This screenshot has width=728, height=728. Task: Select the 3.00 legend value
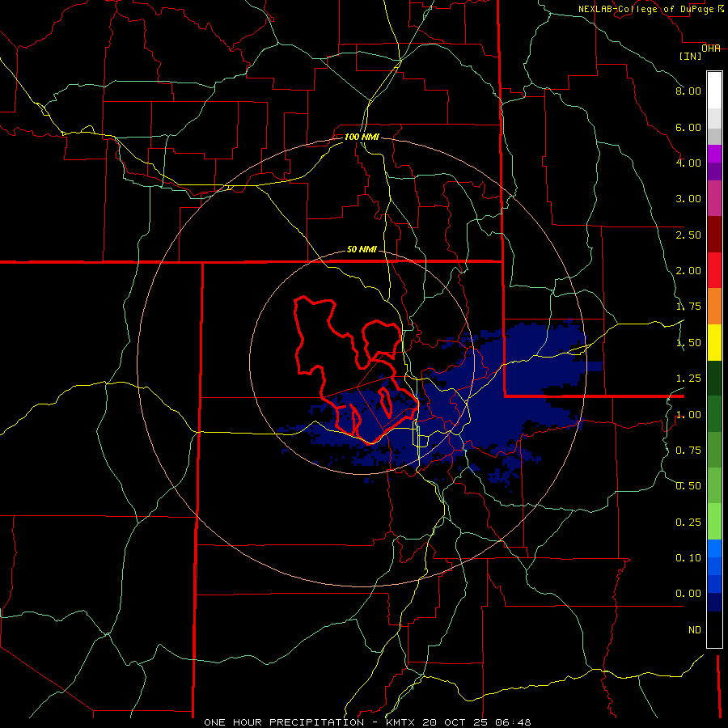coord(688,199)
